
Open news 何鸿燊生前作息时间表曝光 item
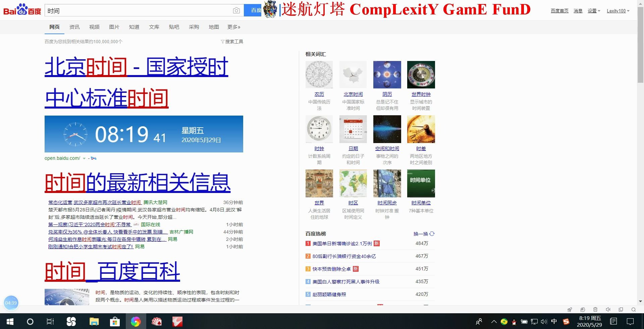point(107,239)
